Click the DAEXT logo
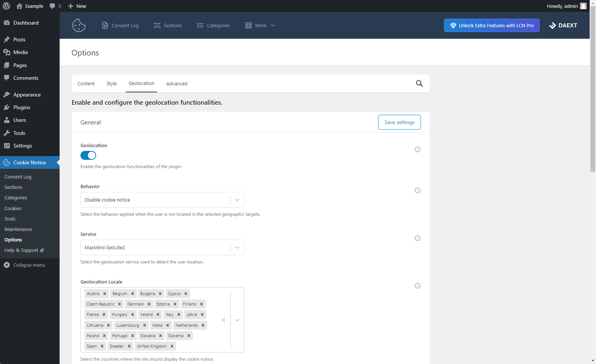The width and height of the screenshot is (596, 364). coord(563,25)
